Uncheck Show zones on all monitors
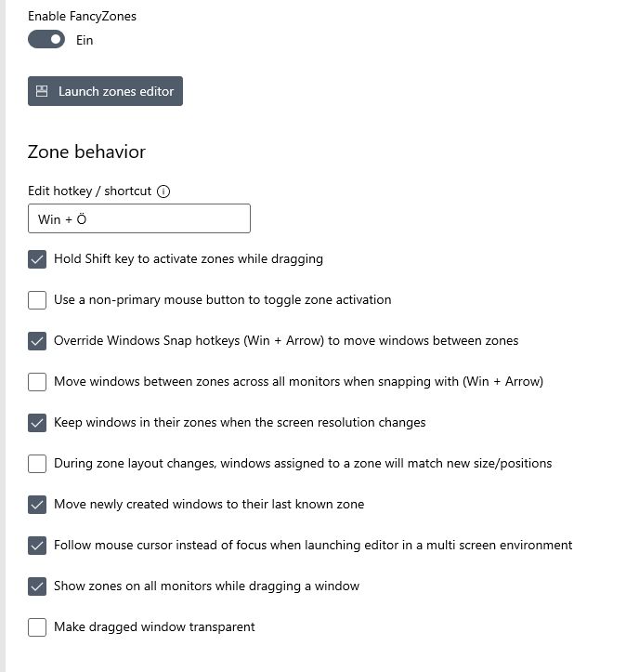 [x=37, y=586]
